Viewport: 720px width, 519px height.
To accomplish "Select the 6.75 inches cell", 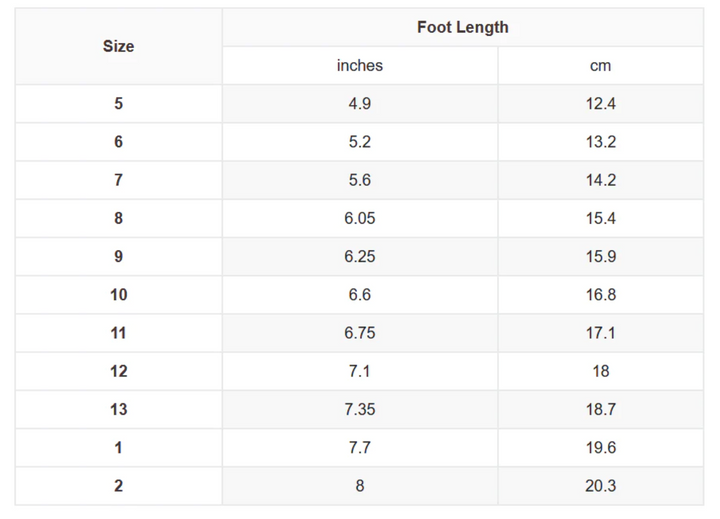I will (359, 333).
